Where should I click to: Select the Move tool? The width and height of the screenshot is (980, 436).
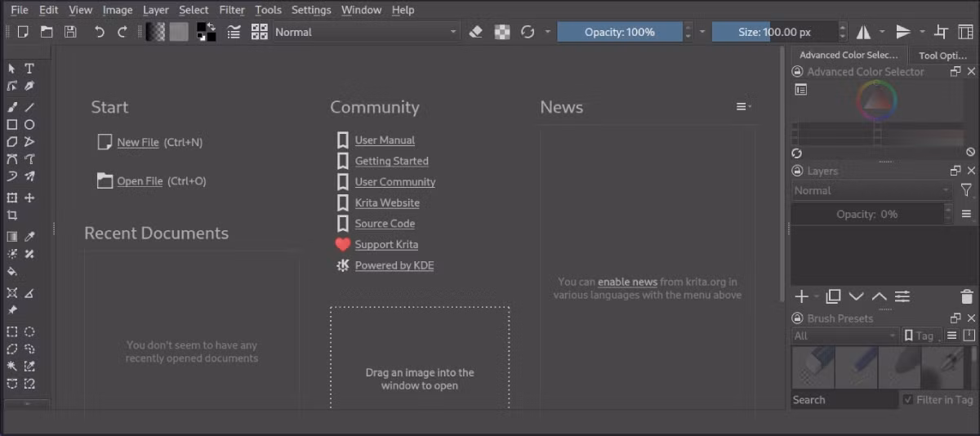coord(29,198)
